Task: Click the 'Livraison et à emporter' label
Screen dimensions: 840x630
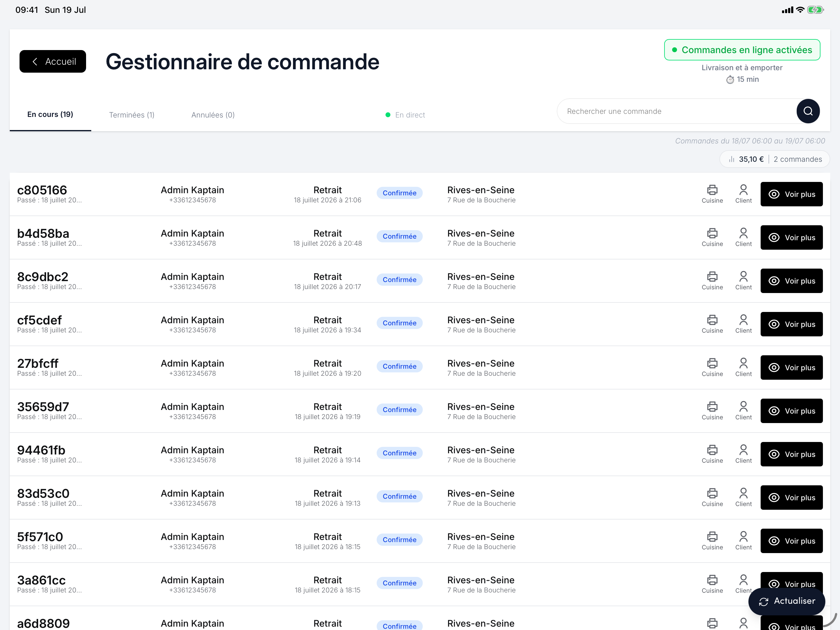Action: coord(742,67)
